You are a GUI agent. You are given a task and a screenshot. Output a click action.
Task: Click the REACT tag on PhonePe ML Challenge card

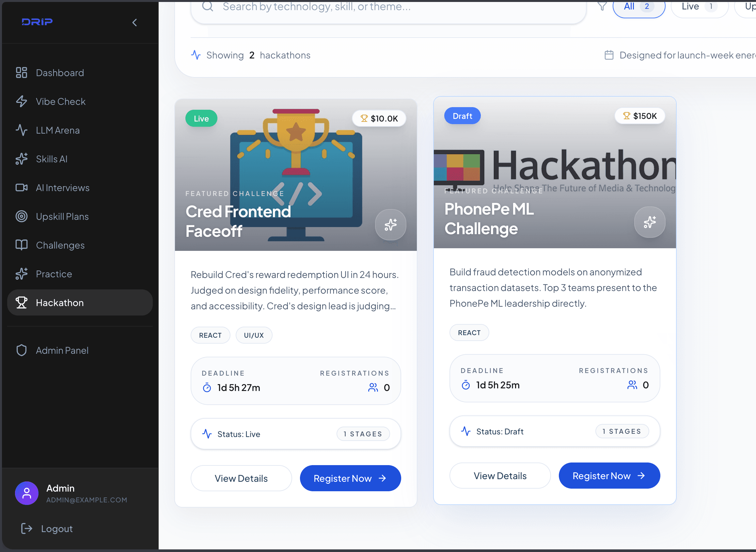click(x=469, y=333)
